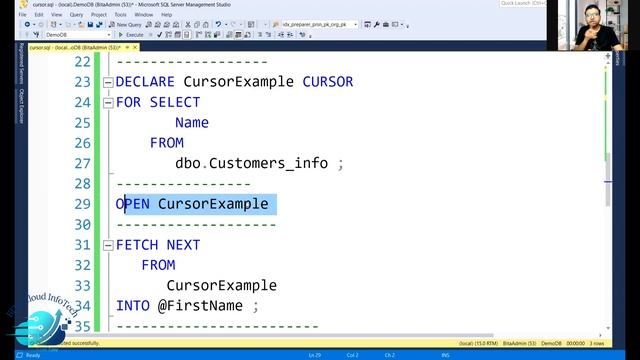Click the New Query toolbar button
The height and width of the screenshot is (360, 640).
coord(126,24)
